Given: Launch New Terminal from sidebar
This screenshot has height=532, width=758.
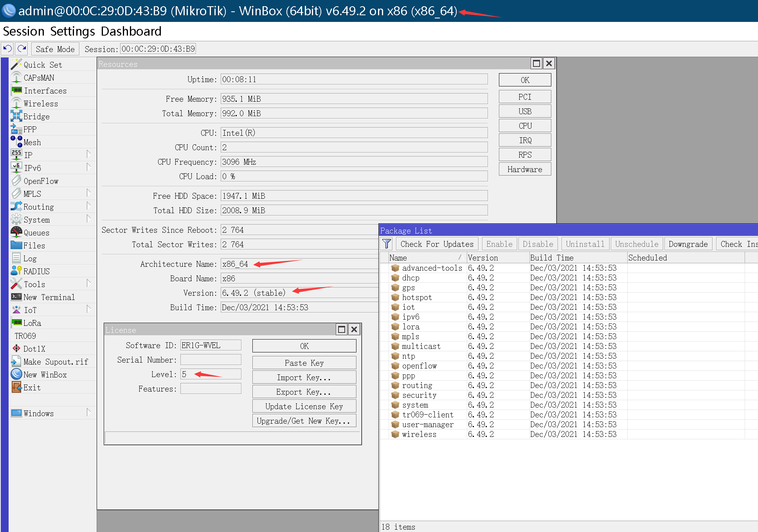Looking at the screenshot, I should pyautogui.click(x=49, y=297).
